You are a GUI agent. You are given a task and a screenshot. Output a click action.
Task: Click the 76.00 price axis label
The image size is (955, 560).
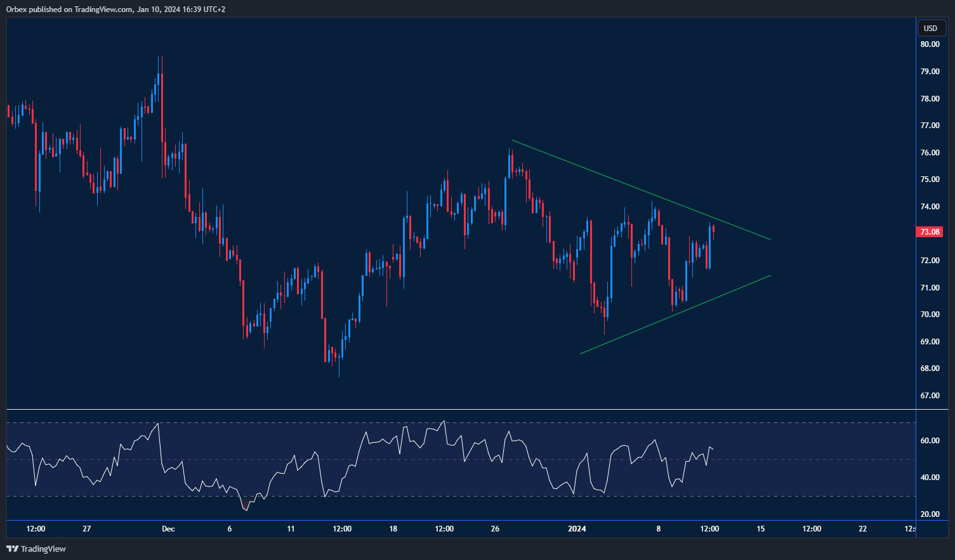[x=930, y=153]
